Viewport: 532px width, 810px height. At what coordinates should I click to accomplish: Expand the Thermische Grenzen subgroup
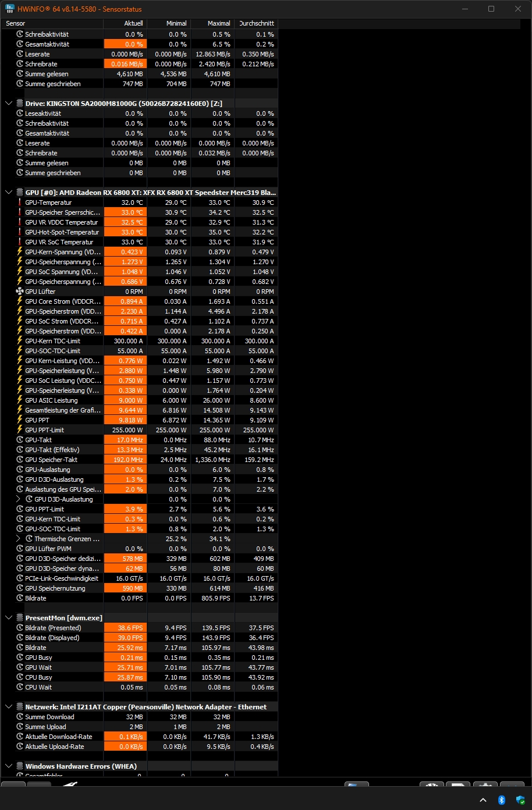tap(18, 539)
